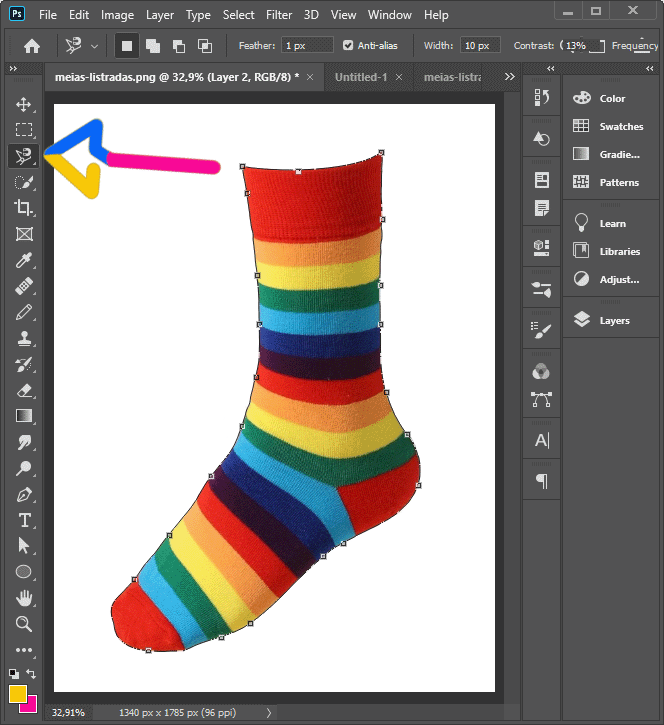Image resolution: width=664 pixels, height=725 pixels.
Task: Close the meias-listradas.png tab
Action: point(310,77)
